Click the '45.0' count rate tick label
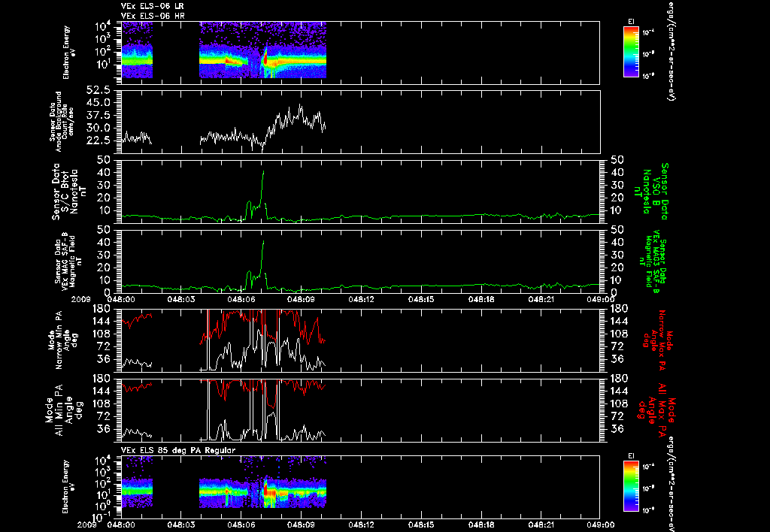 point(100,103)
